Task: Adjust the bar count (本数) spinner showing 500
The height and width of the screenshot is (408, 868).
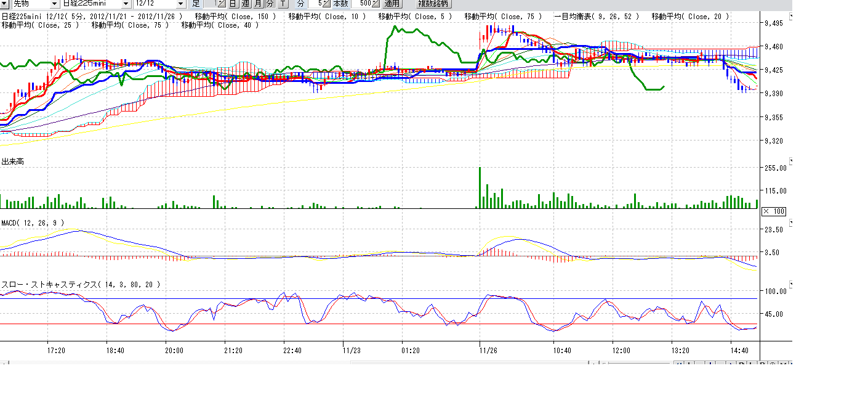Action: point(376,3)
